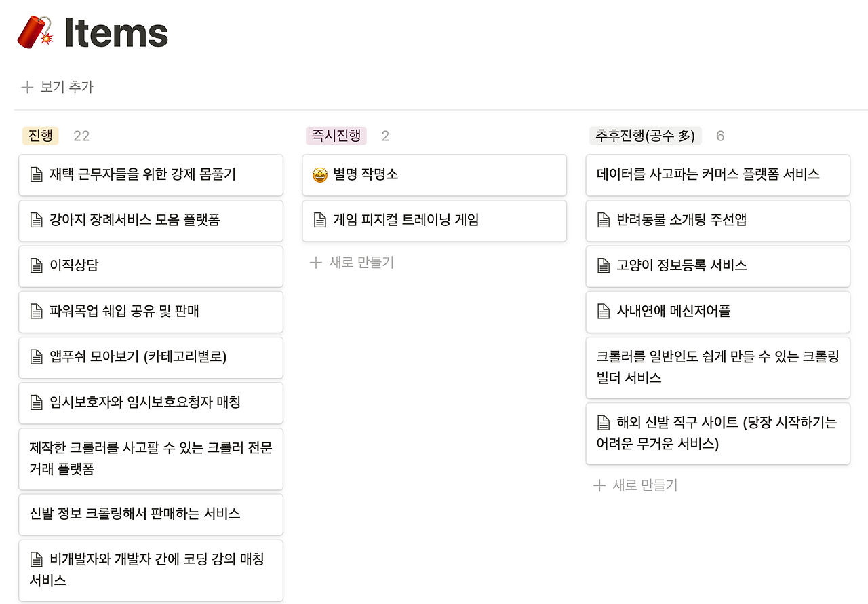The image size is (868, 604).
Task: Select the 추후진행(공수 多) column tag
Action: coord(645,136)
